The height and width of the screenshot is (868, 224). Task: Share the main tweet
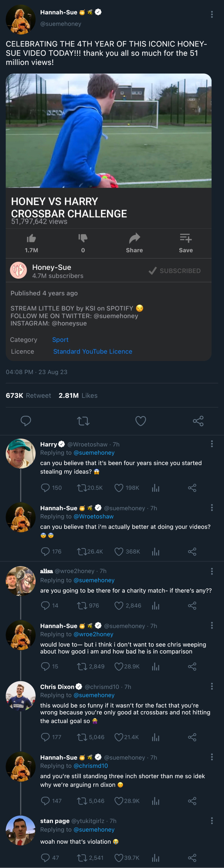point(198,421)
